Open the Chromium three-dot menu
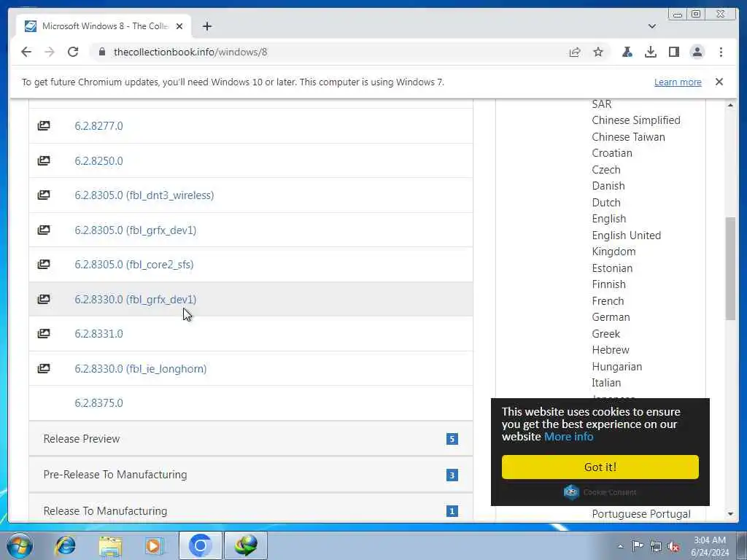This screenshot has height=560, width=747. click(721, 52)
